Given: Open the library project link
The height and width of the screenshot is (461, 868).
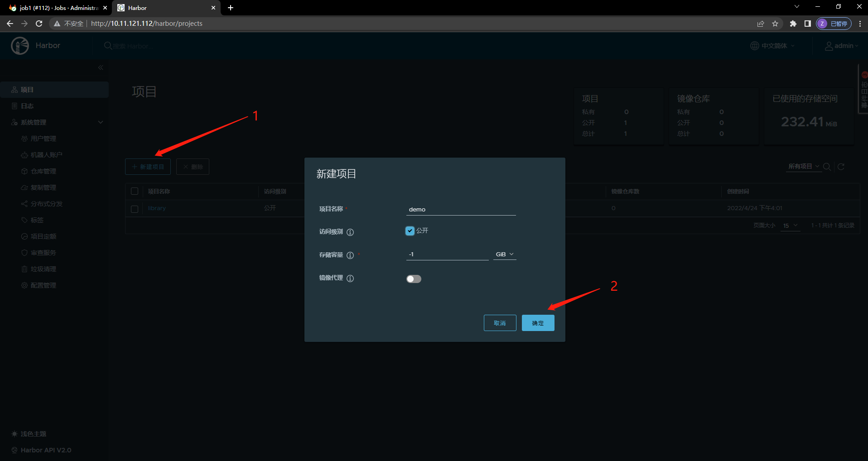Looking at the screenshot, I should point(157,208).
